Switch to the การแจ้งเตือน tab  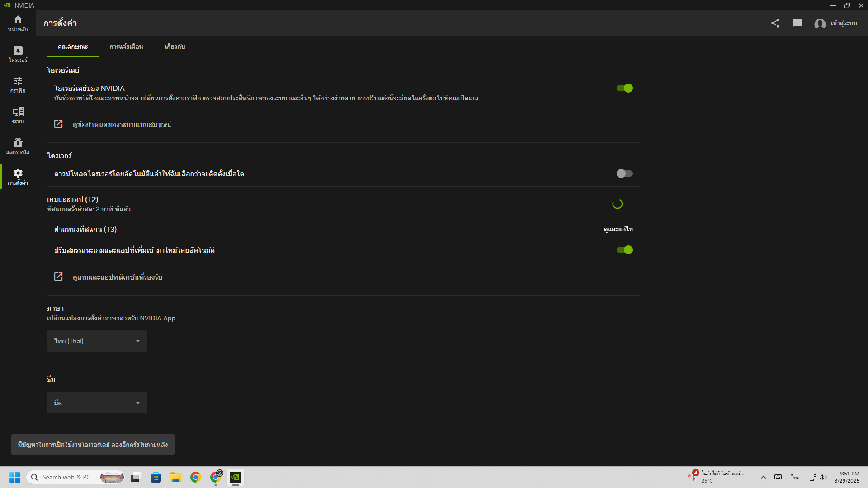pos(126,47)
